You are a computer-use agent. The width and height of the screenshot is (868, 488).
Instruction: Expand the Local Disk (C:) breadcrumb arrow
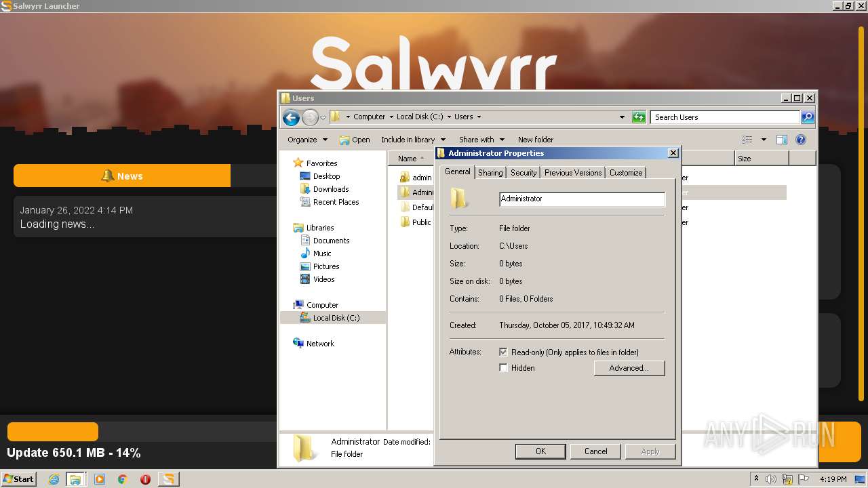449,117
